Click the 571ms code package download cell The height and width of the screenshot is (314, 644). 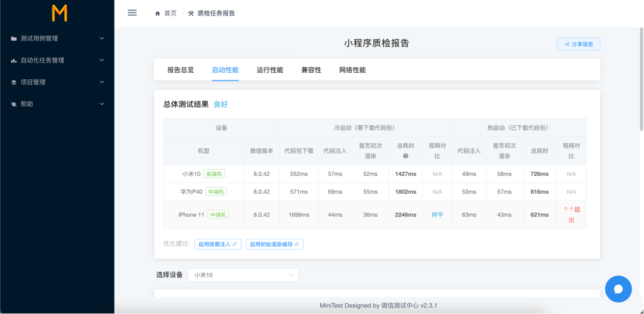pyautogui.click(x=299, y=192)
